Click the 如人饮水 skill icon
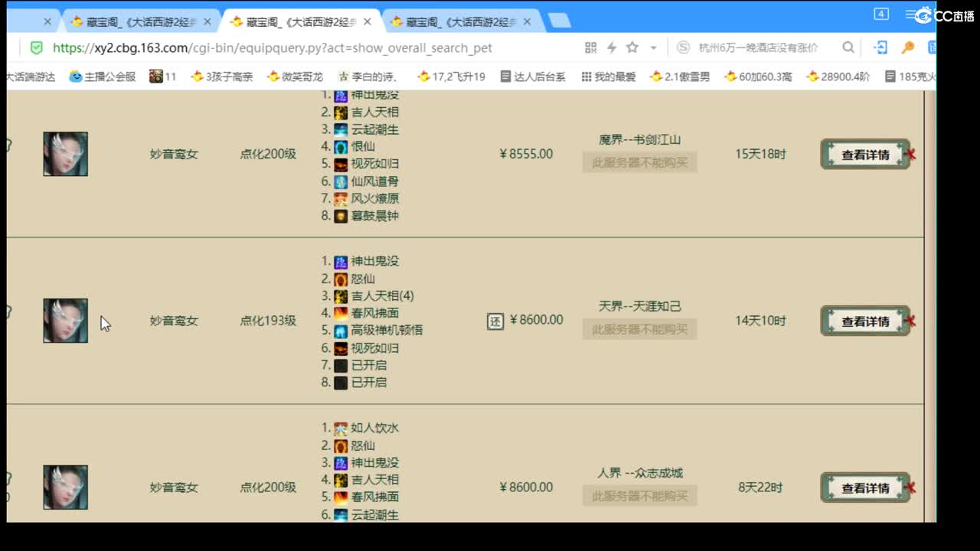Viewport: 980px width, 551px height. (x=341, y=429)
